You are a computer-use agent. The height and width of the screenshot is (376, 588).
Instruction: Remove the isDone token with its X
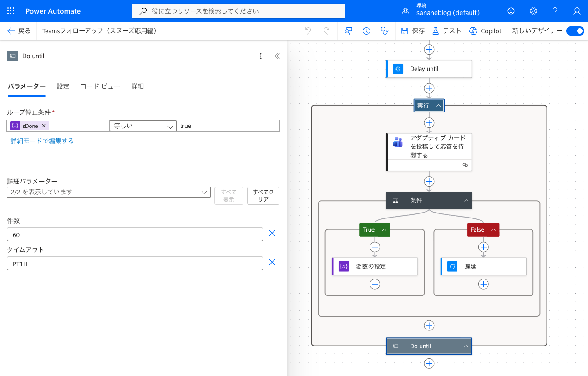(x=44, y=126)
